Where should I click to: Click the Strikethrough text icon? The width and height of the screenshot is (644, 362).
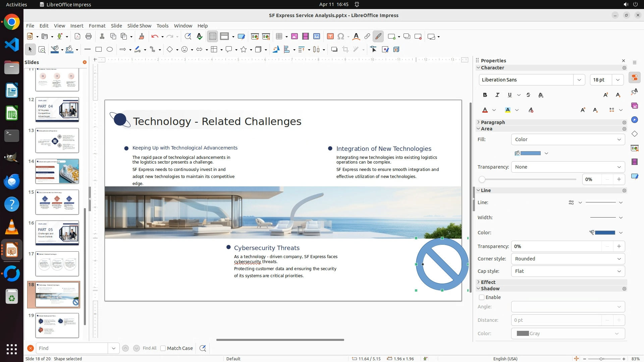click(528, 95)
